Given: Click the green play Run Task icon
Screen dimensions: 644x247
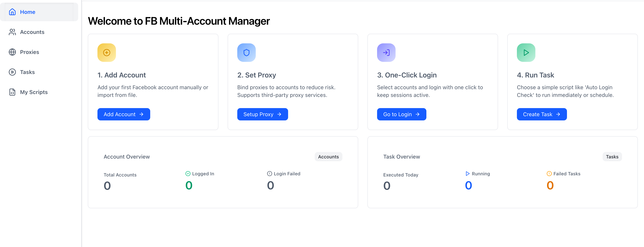Looking at the screenshot, I should click(x=526, y=52).
